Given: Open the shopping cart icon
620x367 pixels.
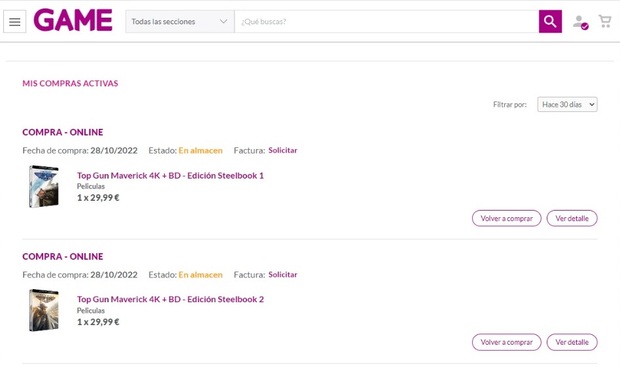Looking at the screenshot, I should [x=605, y=21].
